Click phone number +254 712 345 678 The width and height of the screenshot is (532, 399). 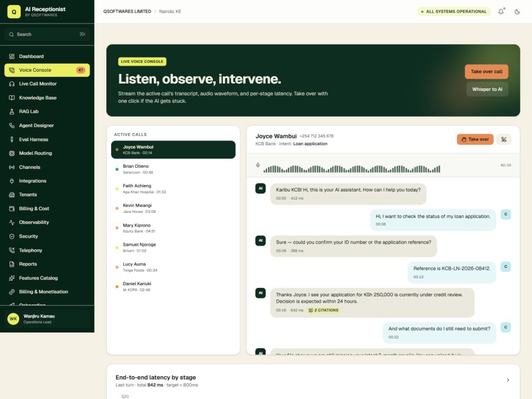316,136
